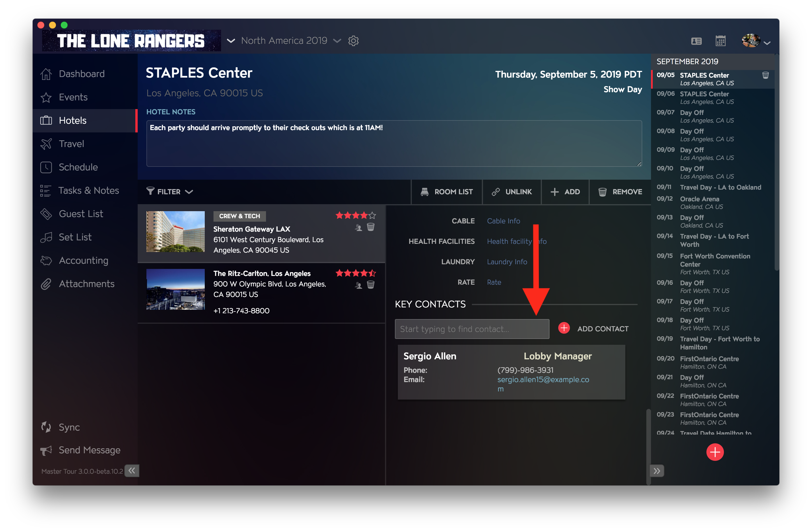Delete Sheraton Gateway LAX with trash icon
Viewport: 812px width, 532px height.
pos(371,227)
